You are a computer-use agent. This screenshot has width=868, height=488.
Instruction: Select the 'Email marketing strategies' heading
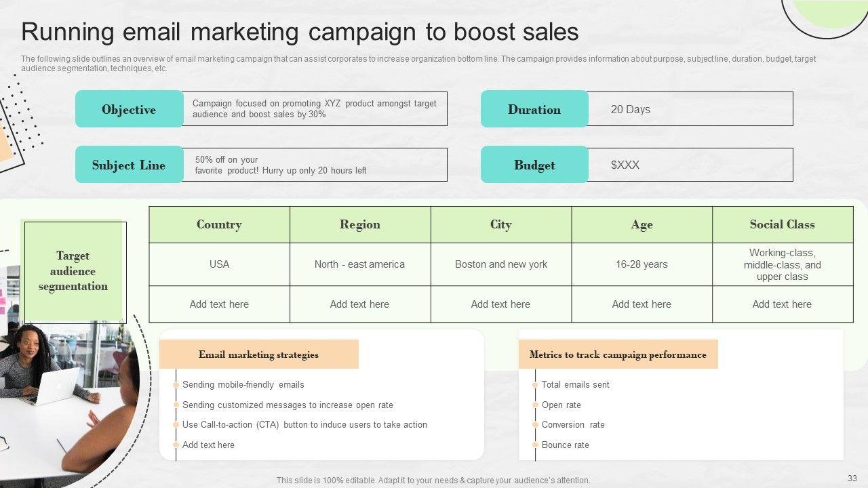pyautogui.click(x=259, y=354)
